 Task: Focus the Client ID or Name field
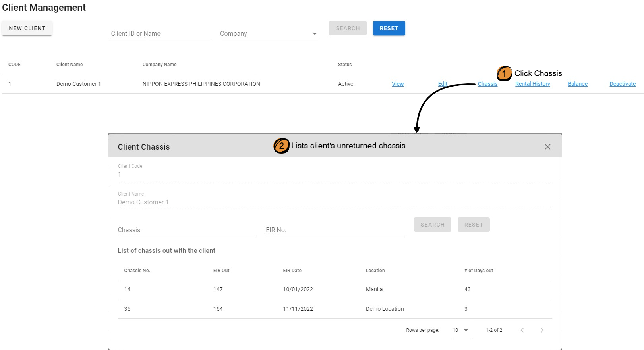pos(161,34)
